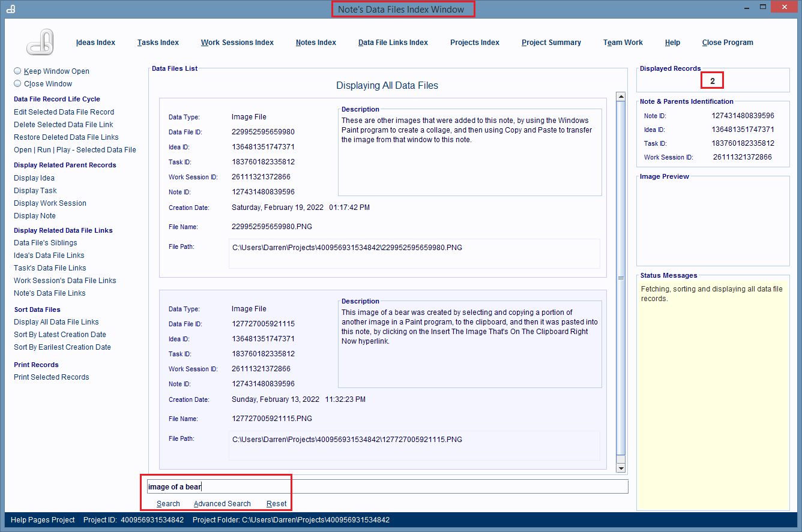The image size is (802, 532).
Task: Click Data File ID 127727005921115
Action: 263,324
